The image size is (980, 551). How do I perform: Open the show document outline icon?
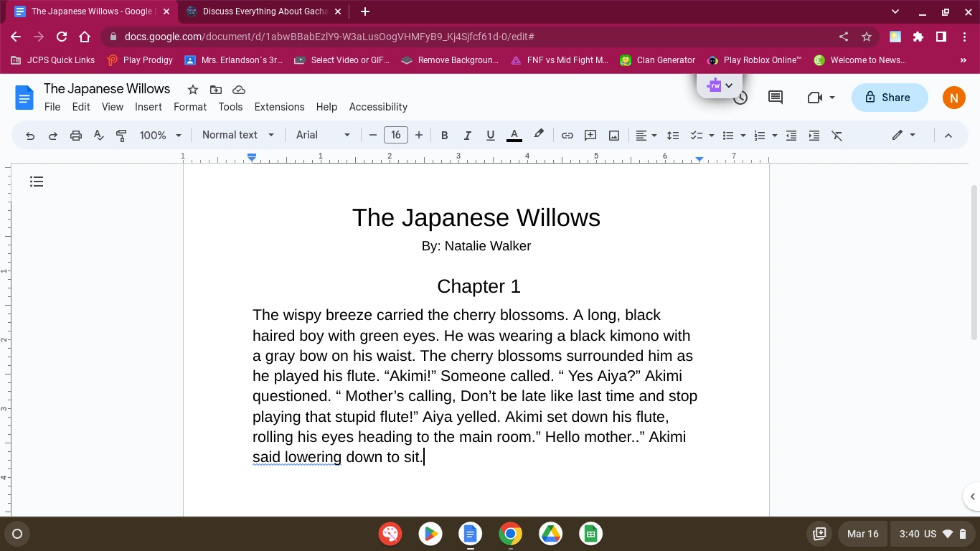37,182
